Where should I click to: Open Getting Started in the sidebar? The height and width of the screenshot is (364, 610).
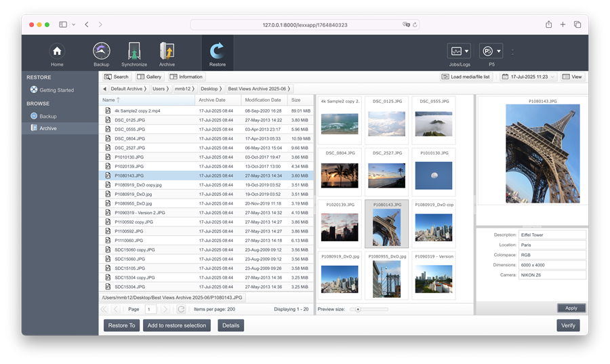pyautogui.click(x=56, y=90)
